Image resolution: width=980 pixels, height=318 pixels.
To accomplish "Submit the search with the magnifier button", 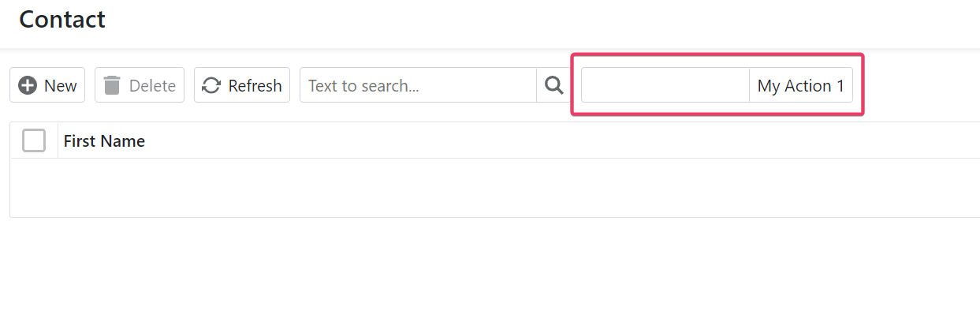I will 554,85.
